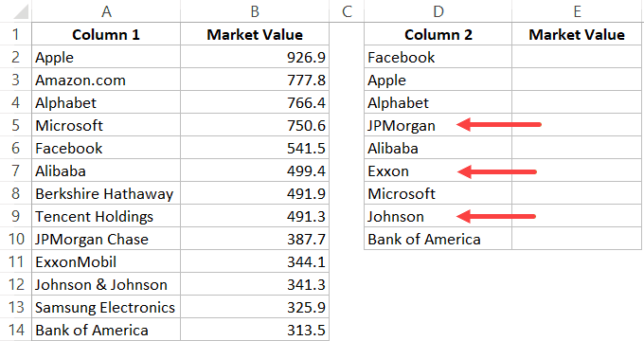The height and width of the screenshot is (341, 644).
Task: Select column E header
Action: pos(577,11)
